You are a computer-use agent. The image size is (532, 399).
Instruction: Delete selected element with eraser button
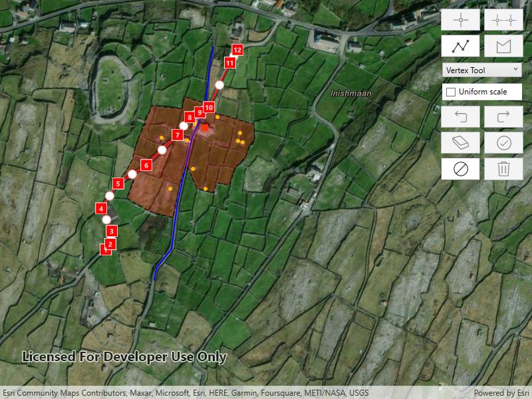pyautogui.click(x=460, y=142)
